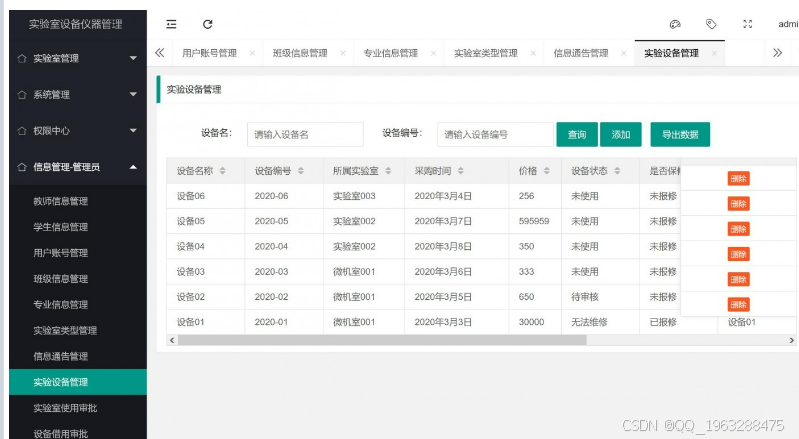Expand the 系统管理 menu arrow
Screen dimensions: 799x439
pyautogui.click(x=133, y=94)
